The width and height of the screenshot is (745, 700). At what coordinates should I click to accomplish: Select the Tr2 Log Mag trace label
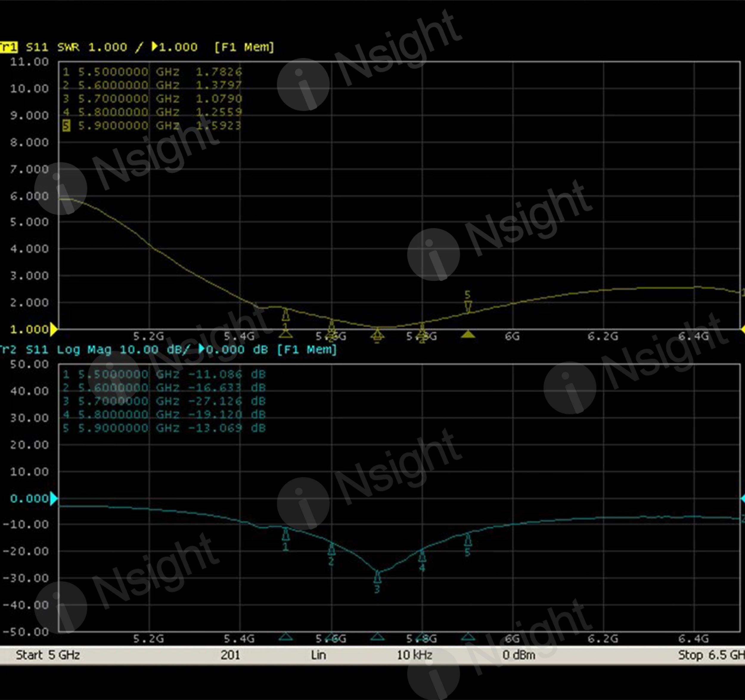click(8, 350)
